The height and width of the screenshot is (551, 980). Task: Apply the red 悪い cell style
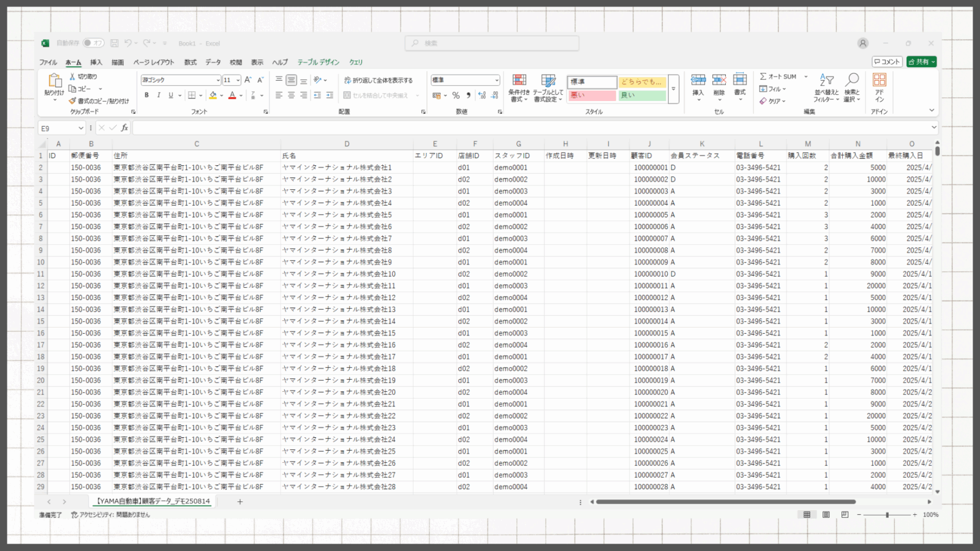pos(592,96)
